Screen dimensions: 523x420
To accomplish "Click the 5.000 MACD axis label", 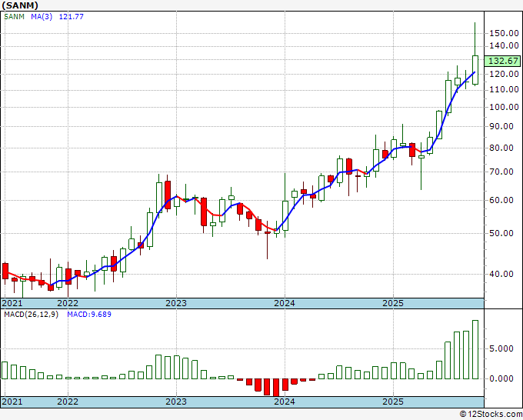I will click(501, 349).
